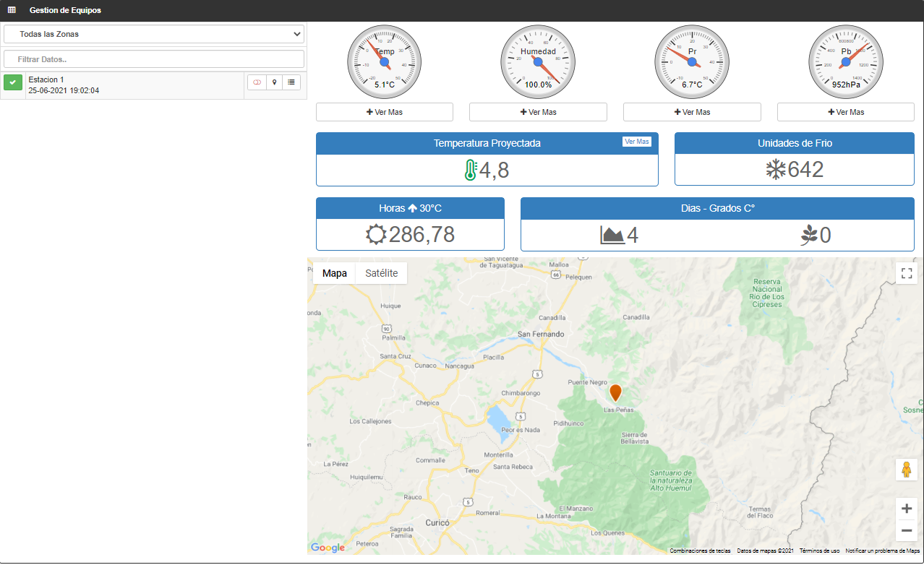Expand Ver Mas under Temp gauge
924x565 pixels.
pyautogui.click(x=385, y=112)
